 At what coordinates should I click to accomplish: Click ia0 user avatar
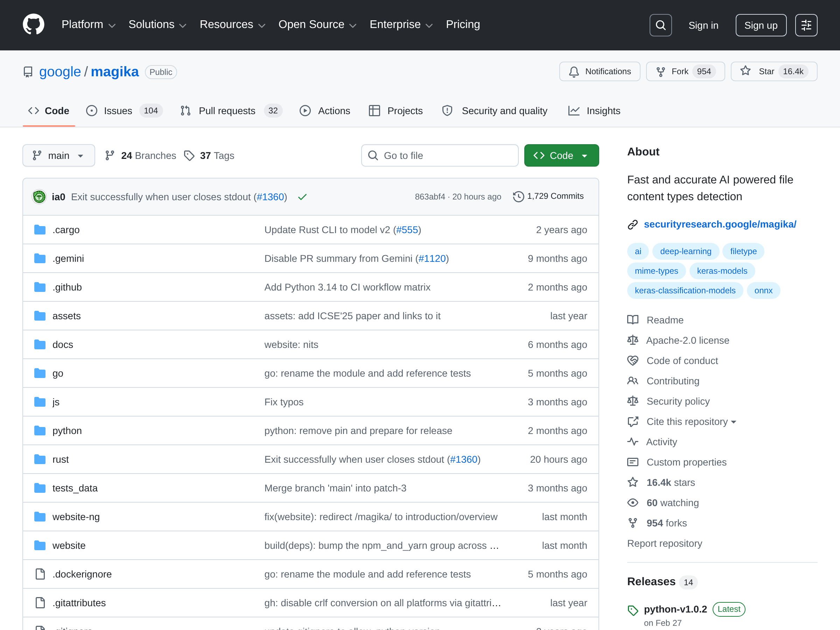[x=39, y=197]
